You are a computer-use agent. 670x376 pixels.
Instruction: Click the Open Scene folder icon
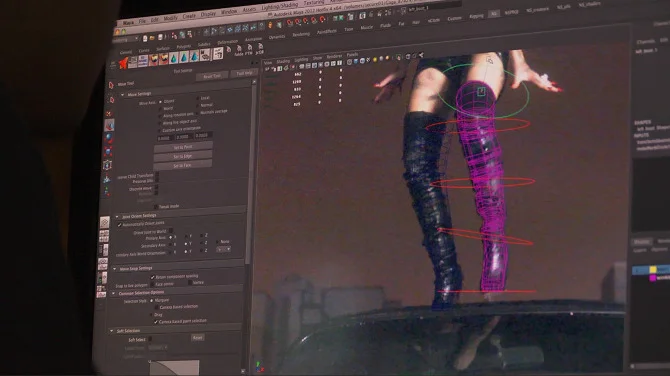click(x=152, y=38)
